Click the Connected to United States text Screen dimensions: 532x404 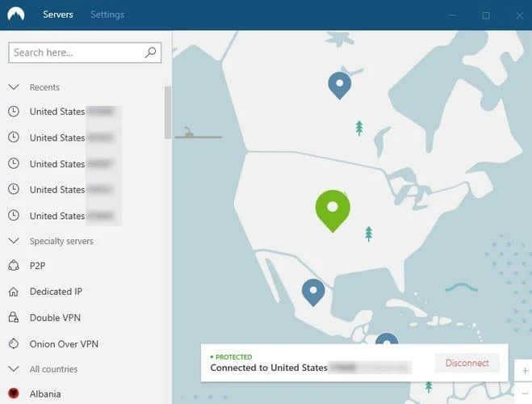(x=269, y=368)
